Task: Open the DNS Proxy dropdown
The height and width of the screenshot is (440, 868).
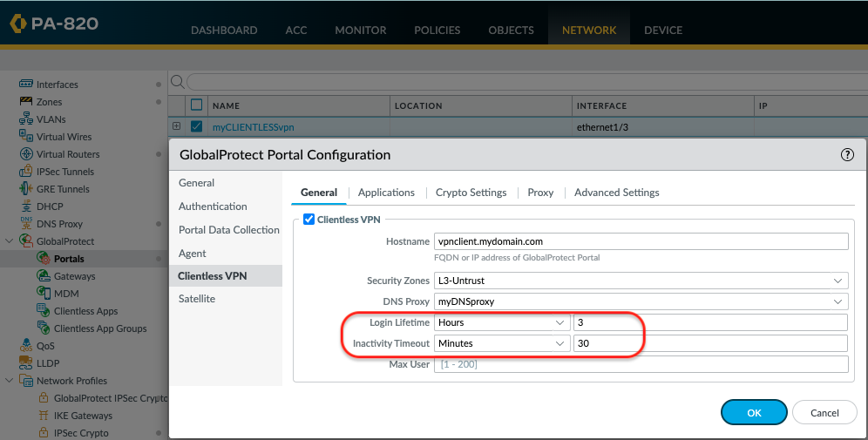Action: [641, 301]
